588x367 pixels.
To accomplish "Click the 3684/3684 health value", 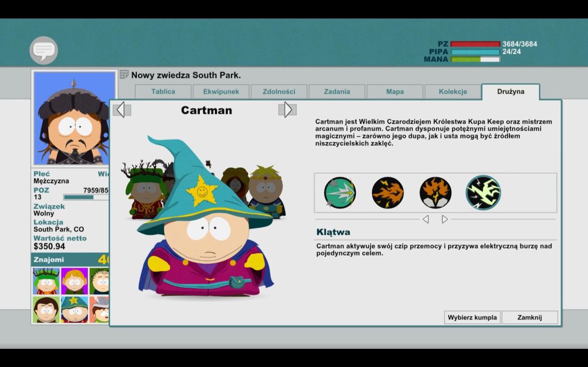I will point(519,44).
